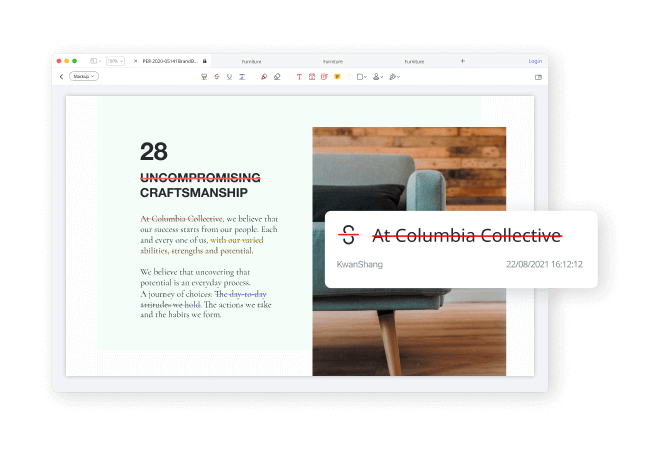
Task: Click the lock icon on document tab
Action: (204, 61)
